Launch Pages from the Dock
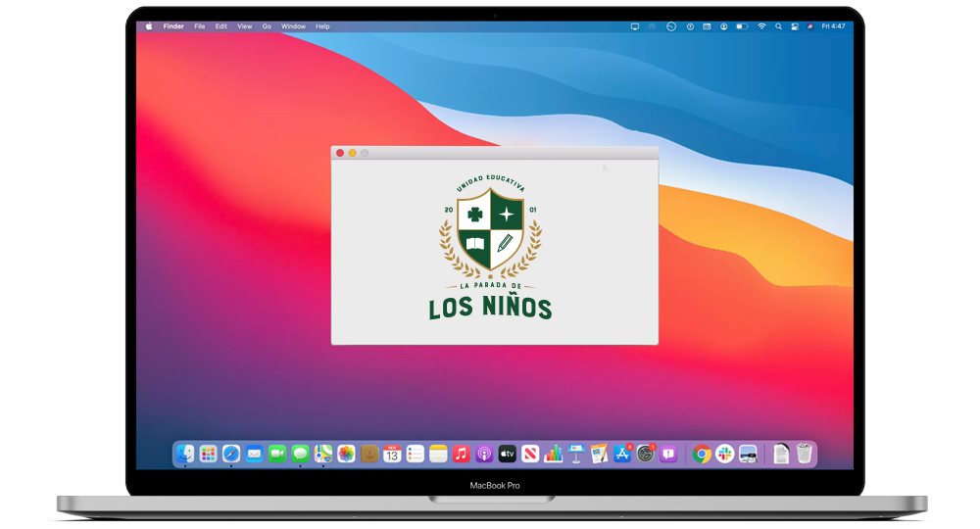This screenshot has height=529, width=980. (x=600, y=454)
